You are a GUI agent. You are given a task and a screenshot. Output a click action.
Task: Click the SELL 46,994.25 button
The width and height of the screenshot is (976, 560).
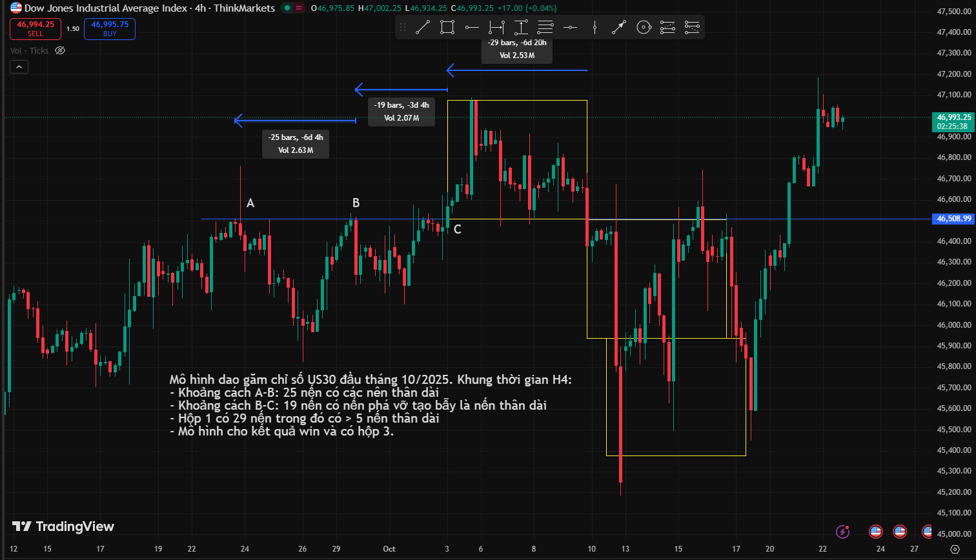coord(36,28)
